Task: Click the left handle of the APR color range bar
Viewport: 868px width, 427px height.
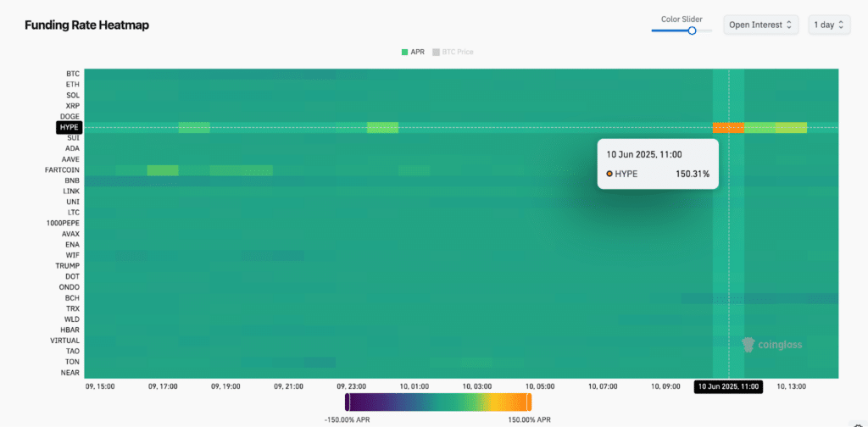Action: pyautogui.click(x=347, y=402)
